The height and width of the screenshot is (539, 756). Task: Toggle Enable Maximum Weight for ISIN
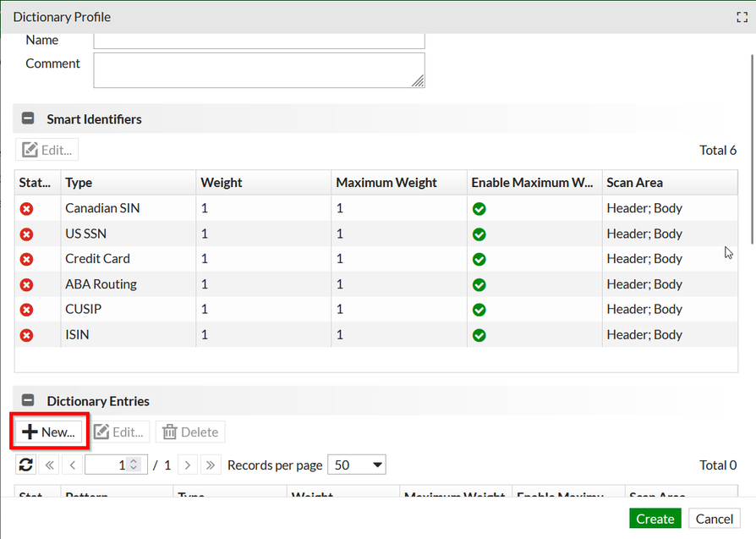(479, 335)
